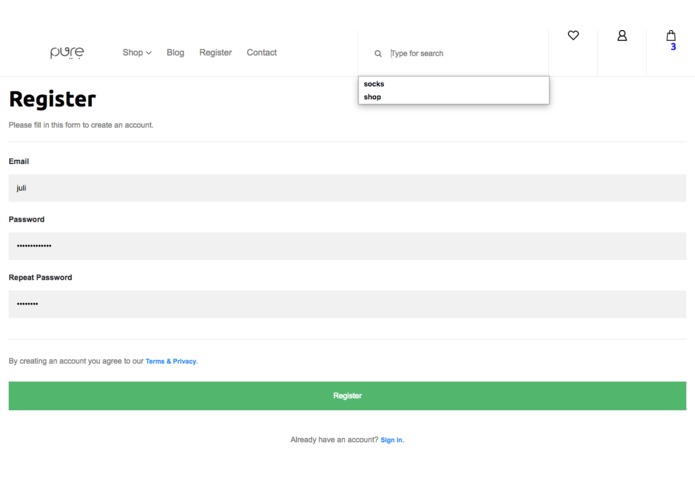Expand the Shop dropdown menu
Image resolution: width=695 pixels, height=494 pixels.
[x=137, y=52]
